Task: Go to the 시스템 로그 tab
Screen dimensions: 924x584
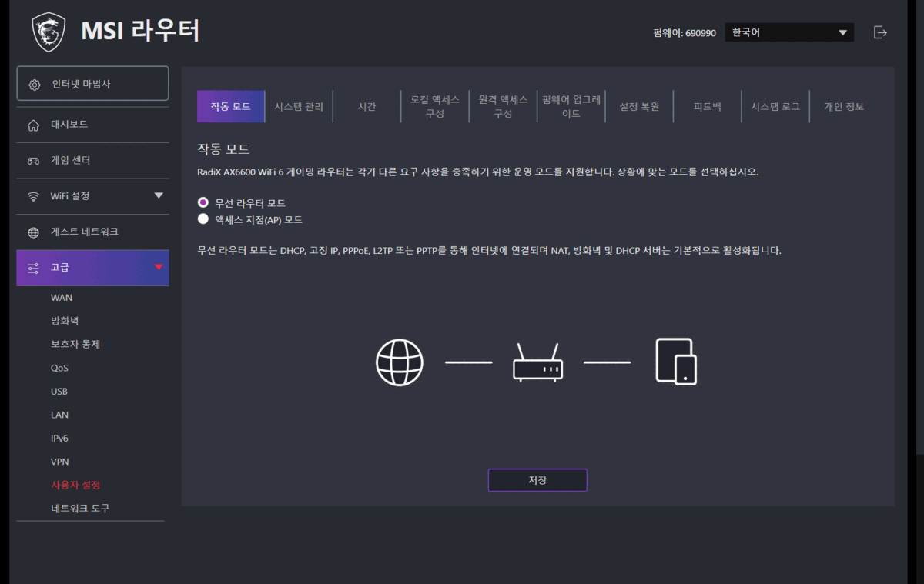Action: click(x=775, y=107)
